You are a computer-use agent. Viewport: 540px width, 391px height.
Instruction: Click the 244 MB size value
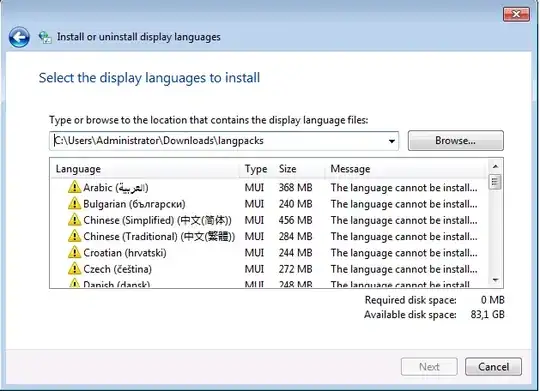click(x=295, y=253)
